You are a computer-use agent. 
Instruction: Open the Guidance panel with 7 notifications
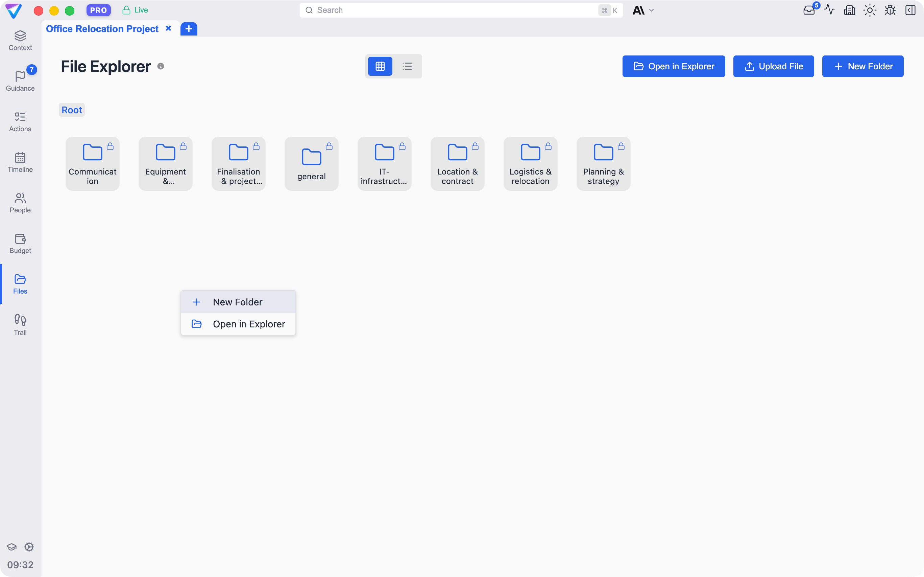coord(20,80)
